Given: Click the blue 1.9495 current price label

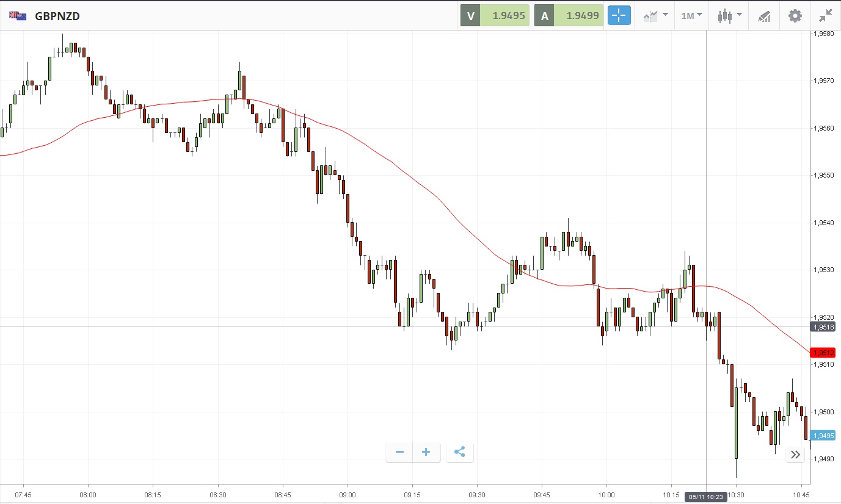Looking at the screenshot, I should pyautogui.click(x=822, y=436).
